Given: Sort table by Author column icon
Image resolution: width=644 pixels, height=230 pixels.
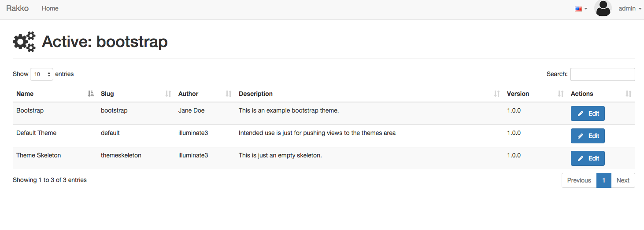Looking at the screenshot, I should (229, 94).
